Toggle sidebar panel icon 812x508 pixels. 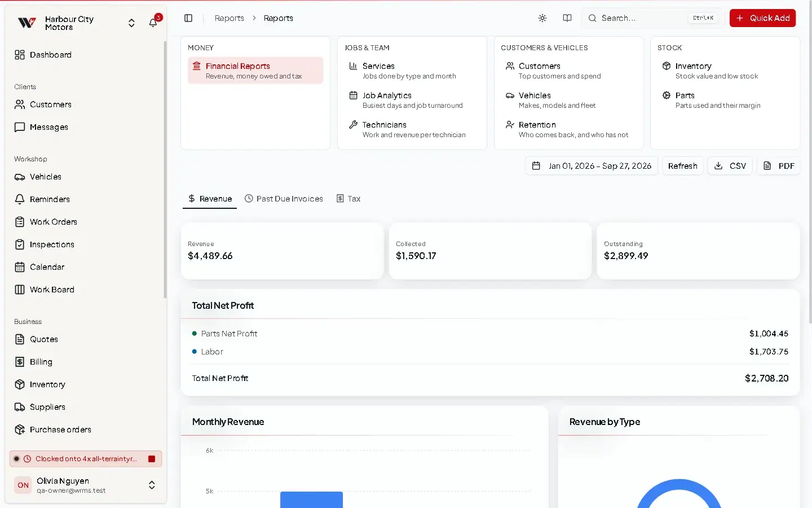click(x=188, y=18)
